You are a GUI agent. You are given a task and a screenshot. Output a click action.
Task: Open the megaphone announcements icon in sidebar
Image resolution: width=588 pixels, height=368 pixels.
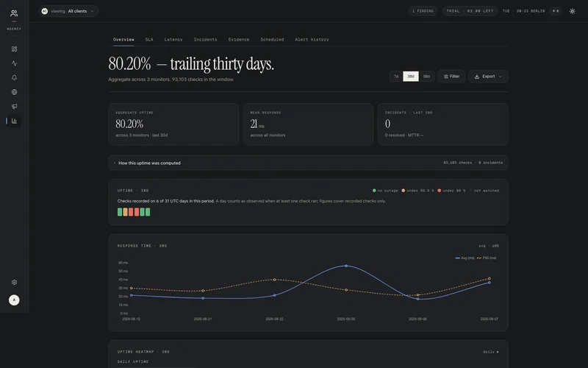(14, 106)
